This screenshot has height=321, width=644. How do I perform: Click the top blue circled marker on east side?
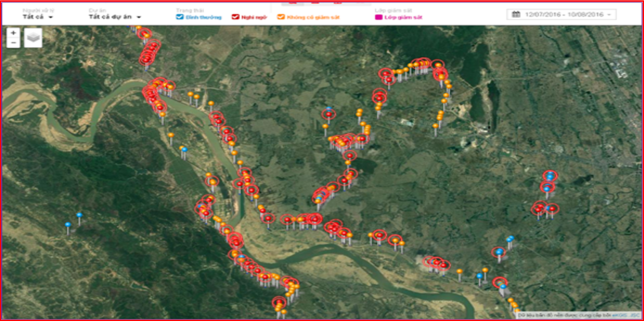550,177
